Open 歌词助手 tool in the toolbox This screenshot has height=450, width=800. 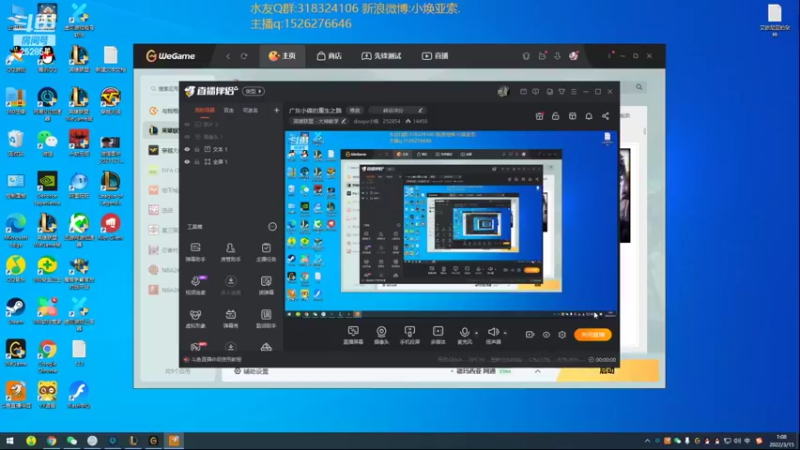click(x=266, y=318)
